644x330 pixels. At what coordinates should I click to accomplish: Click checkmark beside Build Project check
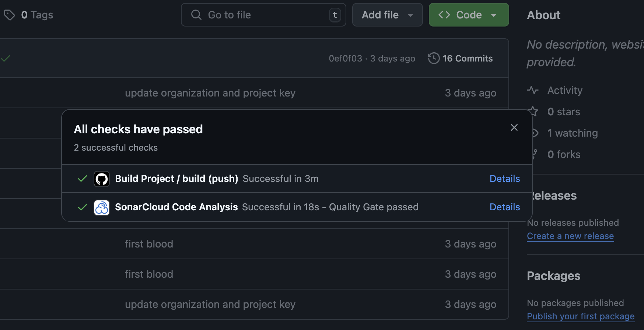click(x=83, y=179)
